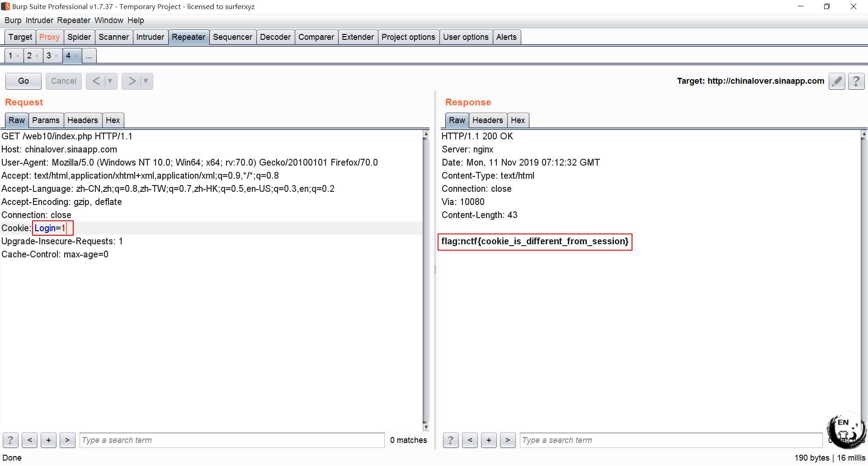
Task: Open the Window menu
Action: pyautogui.click(x=108, y=20)
